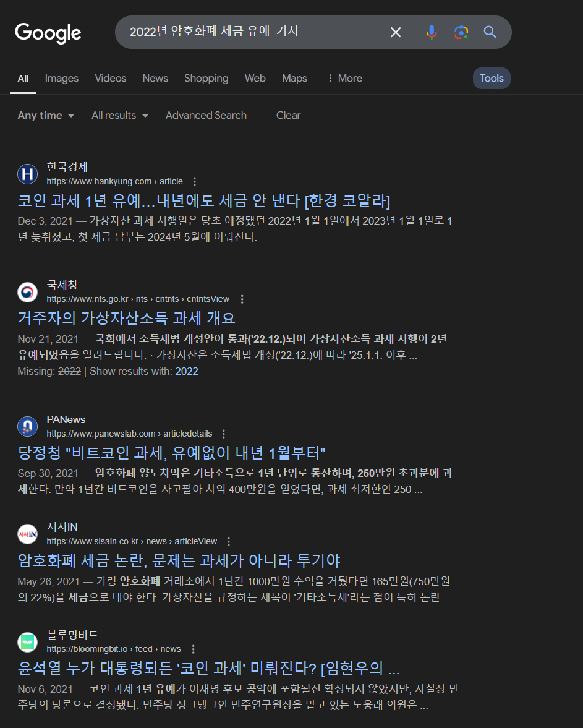Open the 암호화폐 세금 논란 article link

click(x=179, y=561)
